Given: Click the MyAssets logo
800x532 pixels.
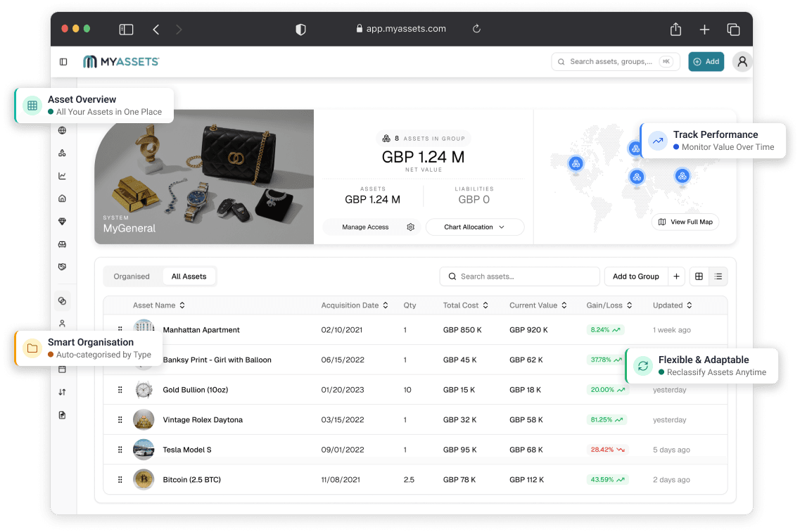Looking at the screenshot, I should click(121, 62).
